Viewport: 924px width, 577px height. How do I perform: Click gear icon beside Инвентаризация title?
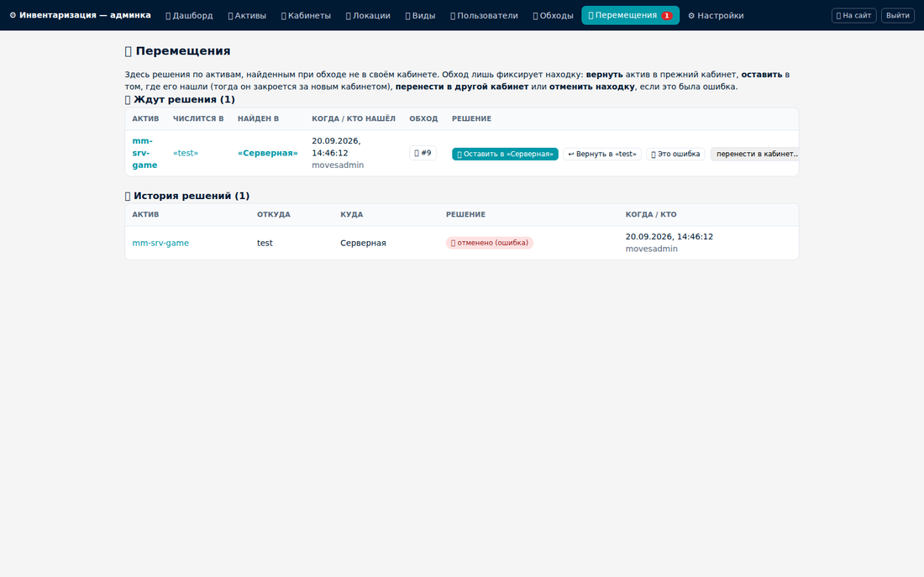(x=13, y=15)
